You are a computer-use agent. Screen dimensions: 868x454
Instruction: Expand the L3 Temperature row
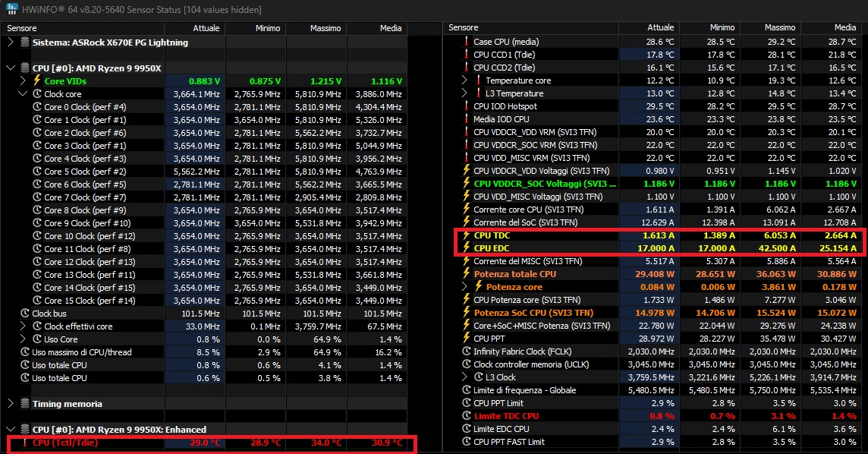464,93
